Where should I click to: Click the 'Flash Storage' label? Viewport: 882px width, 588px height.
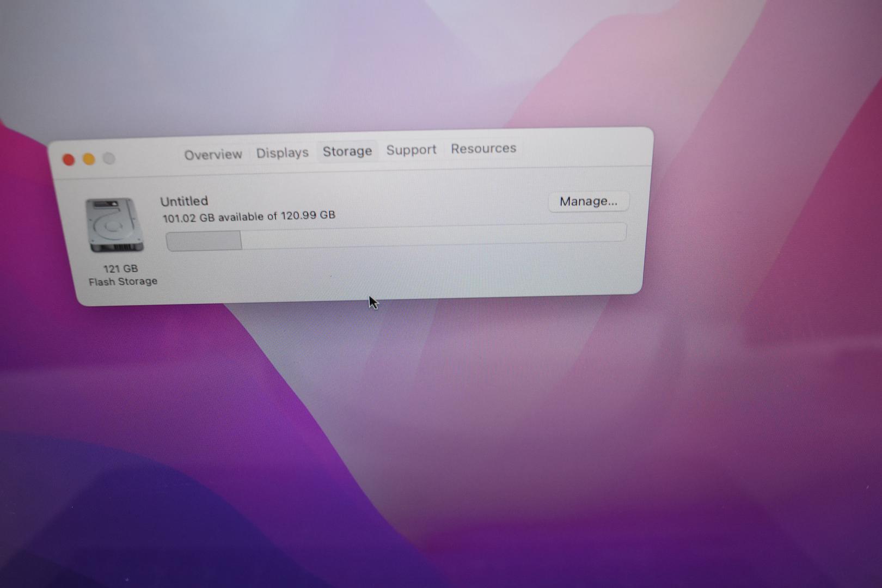pyautogui.click(x=123, y=281)
